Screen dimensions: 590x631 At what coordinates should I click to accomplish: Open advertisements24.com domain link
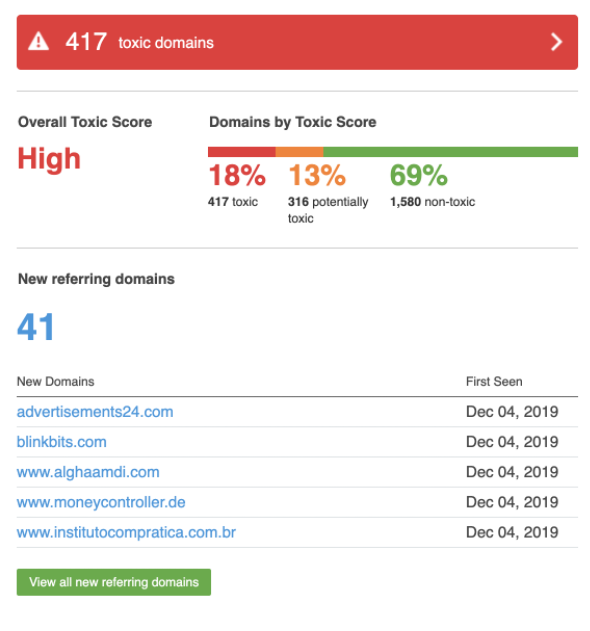[x=95, y=412]
